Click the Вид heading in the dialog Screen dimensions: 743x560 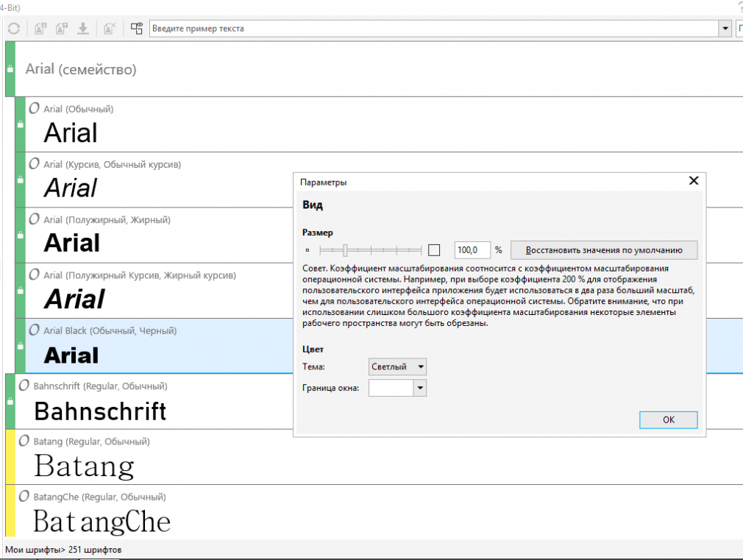(313, 205)
